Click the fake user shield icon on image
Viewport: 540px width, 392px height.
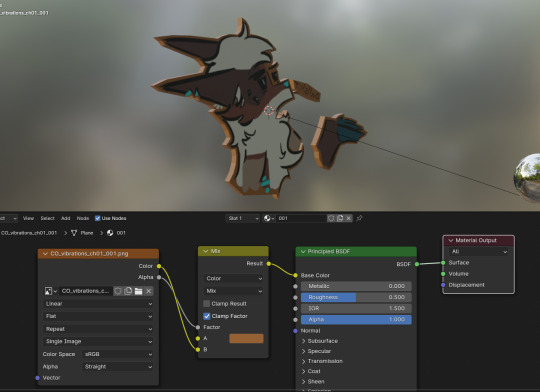click(118, 291)
